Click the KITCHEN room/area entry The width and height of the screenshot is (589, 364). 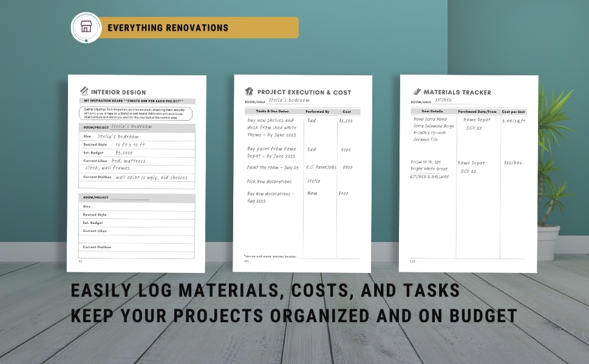click(443, 100)
